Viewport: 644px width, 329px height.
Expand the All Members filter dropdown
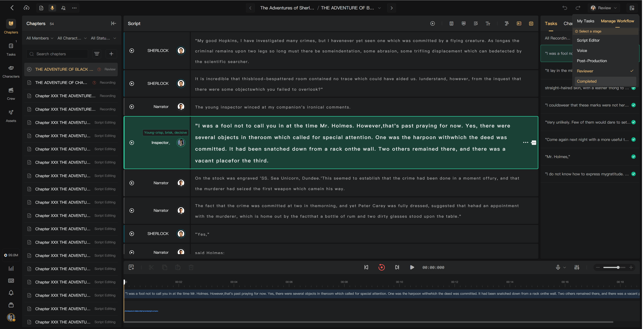[40, 38]
